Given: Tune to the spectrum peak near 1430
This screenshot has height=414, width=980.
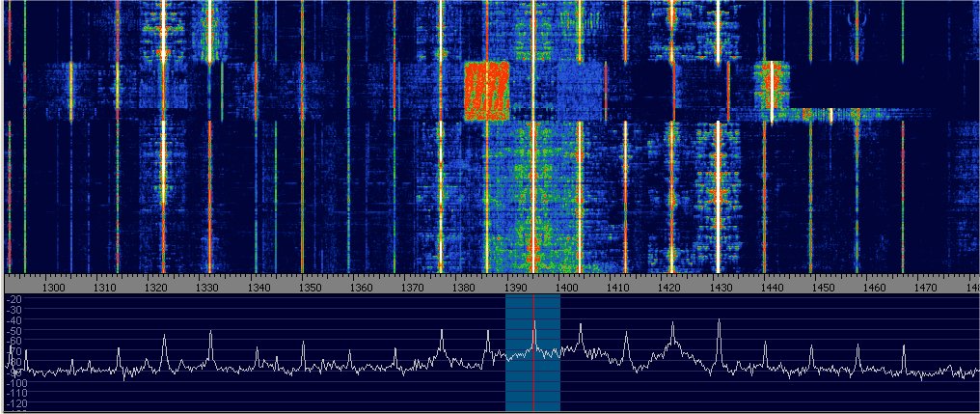Looking at the screenshot, I should point(720,324).
